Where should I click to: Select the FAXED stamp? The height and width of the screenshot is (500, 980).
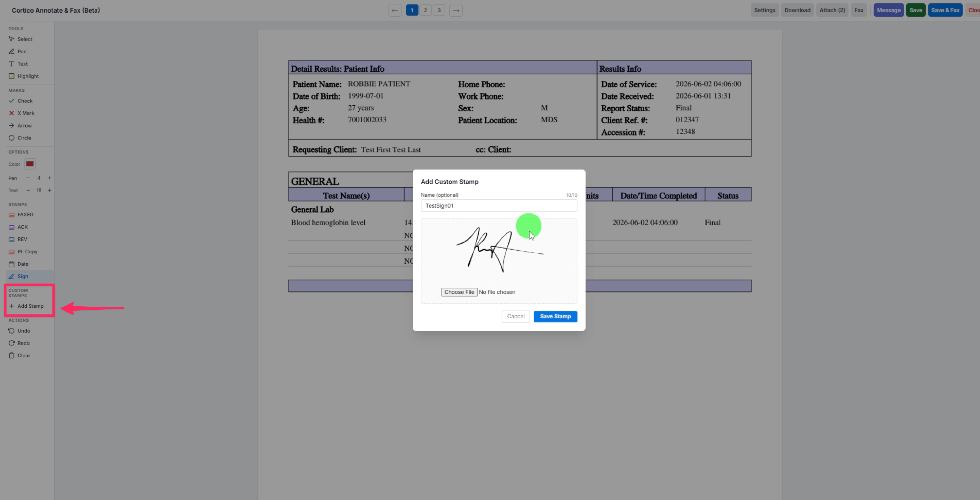coord(25,215)
